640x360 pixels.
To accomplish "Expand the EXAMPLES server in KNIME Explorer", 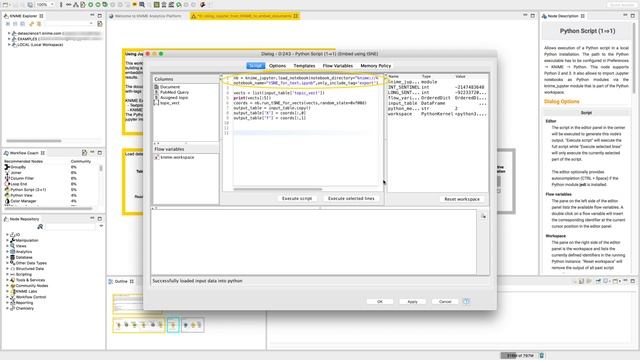I will point(9,39).
